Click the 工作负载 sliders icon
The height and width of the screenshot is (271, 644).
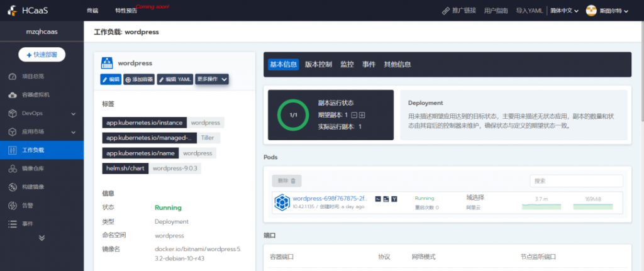(x=13, y=150)
